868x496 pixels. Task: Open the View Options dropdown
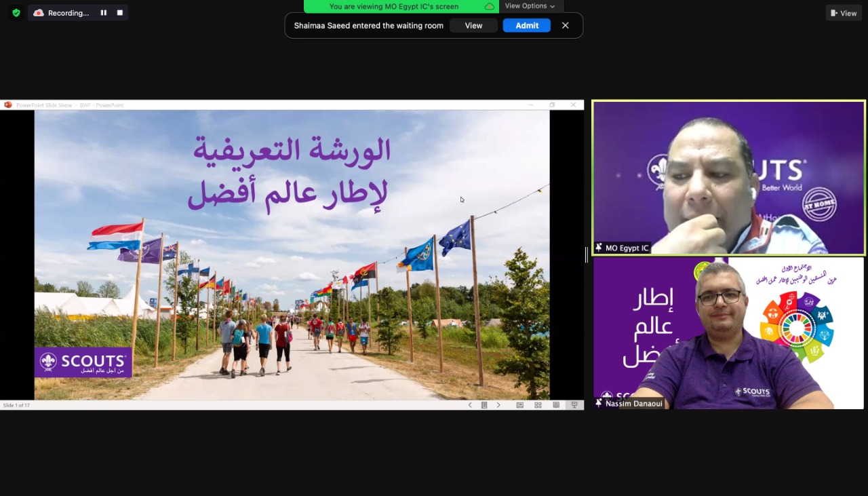tap(530, 6)
